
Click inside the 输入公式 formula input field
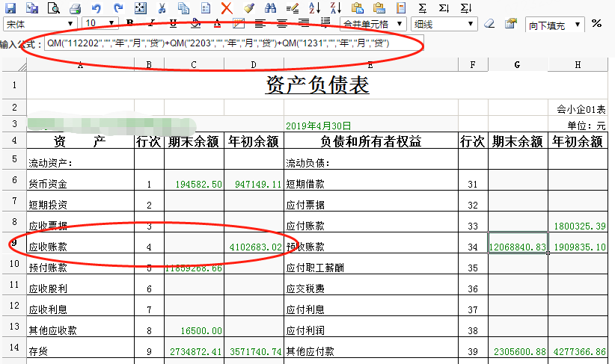(234, 43)
